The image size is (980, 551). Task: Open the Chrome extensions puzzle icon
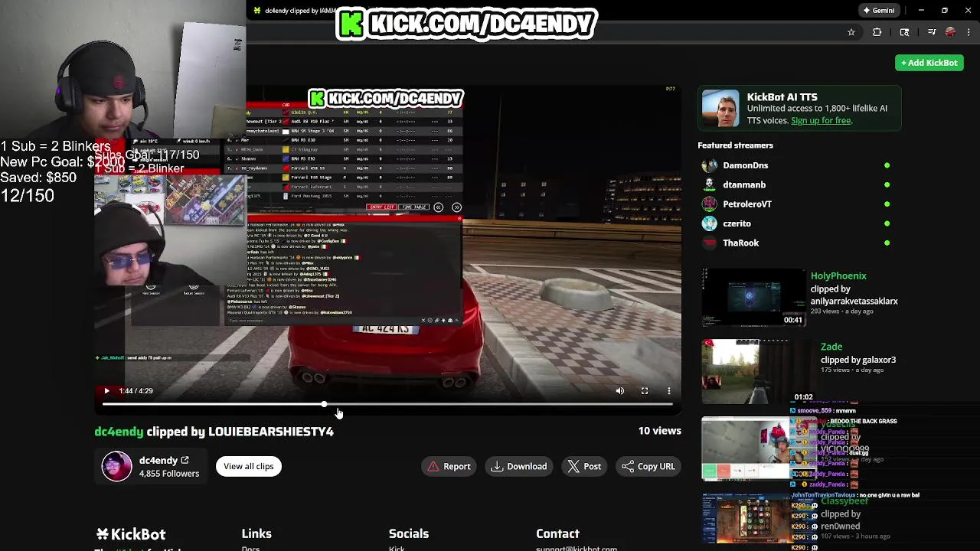coord(877,32)
